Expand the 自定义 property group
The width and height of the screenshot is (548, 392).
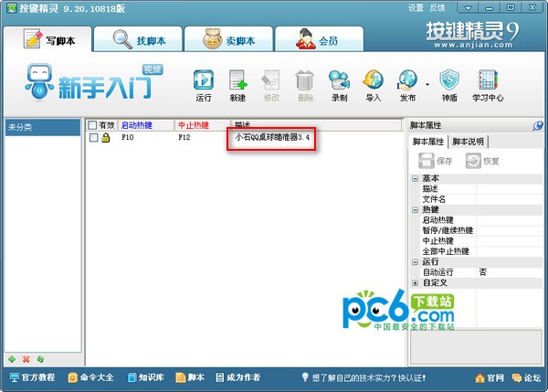[416, 283]
